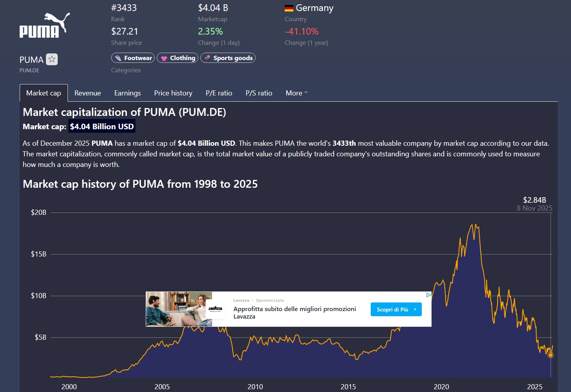Viewport: 571px width, 392px height.
Task: Click the highlighted $4.04 Billion USD value
Action: (102, 126)
